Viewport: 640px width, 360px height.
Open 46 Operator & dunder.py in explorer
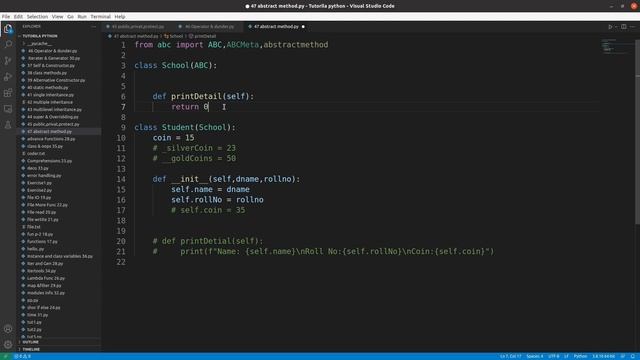point(52,51)
